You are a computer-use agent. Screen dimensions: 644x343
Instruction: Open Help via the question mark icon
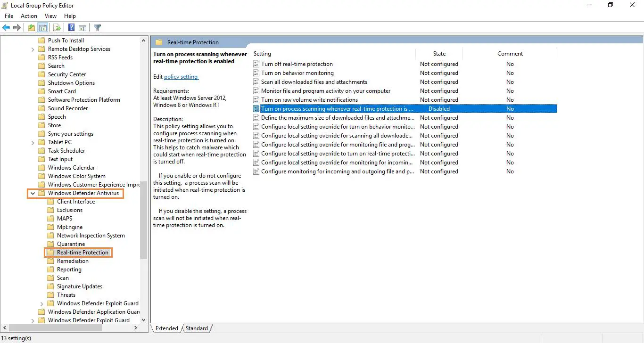pyautogui.click(x=72, y=28)
